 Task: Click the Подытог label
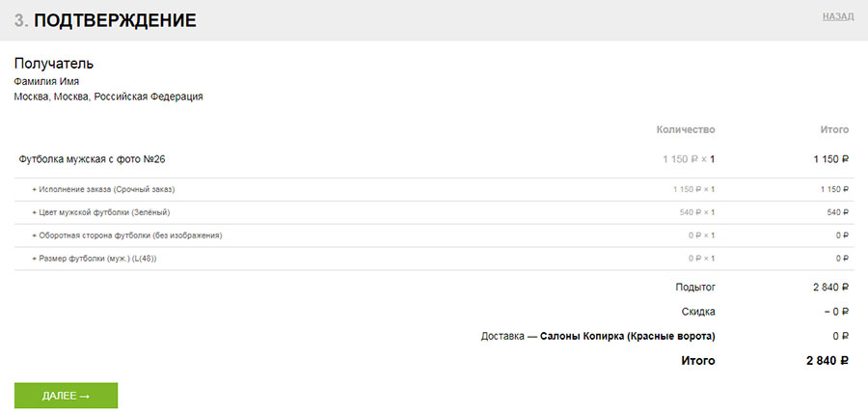[695, 287]
